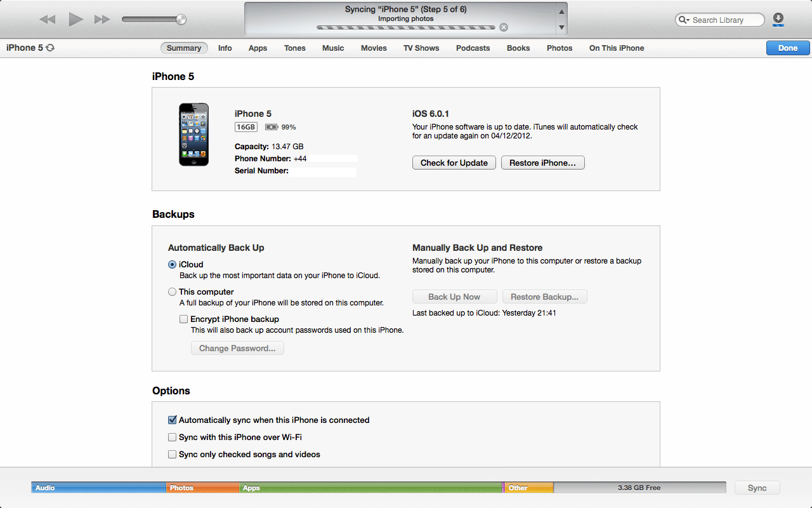The height and width of the screenshot is (508, 812).
Task: Open the Books tab
Action: [518, 48]
